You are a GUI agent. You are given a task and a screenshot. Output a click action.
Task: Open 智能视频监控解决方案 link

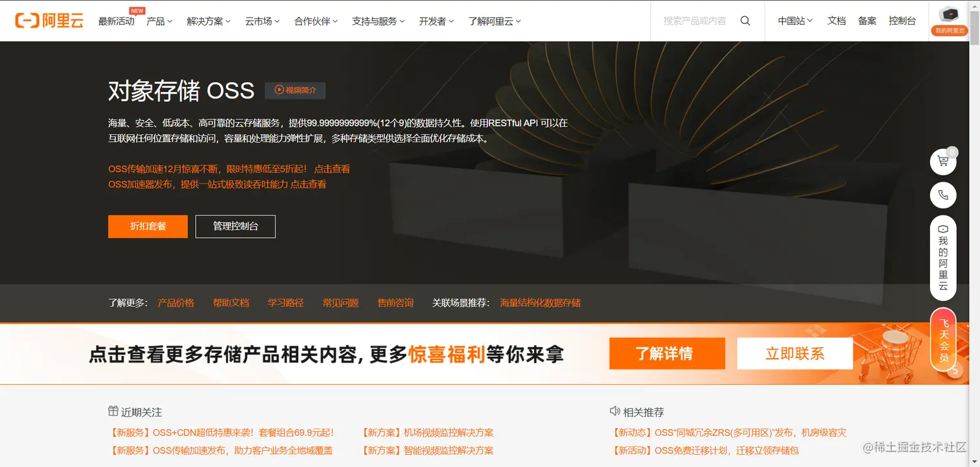pyautogui.click(x=427, y=450)
